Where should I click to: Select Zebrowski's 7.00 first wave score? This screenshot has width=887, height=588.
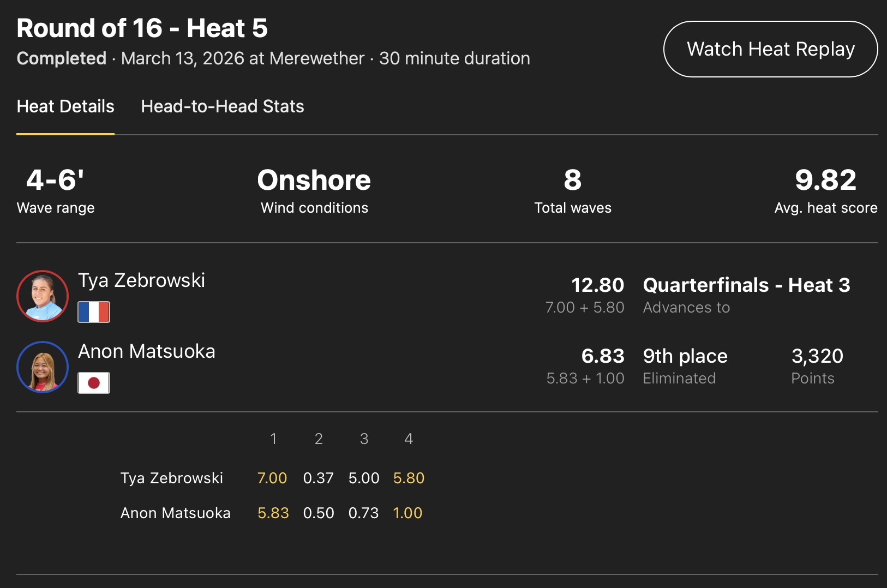(x=272, y=478)
